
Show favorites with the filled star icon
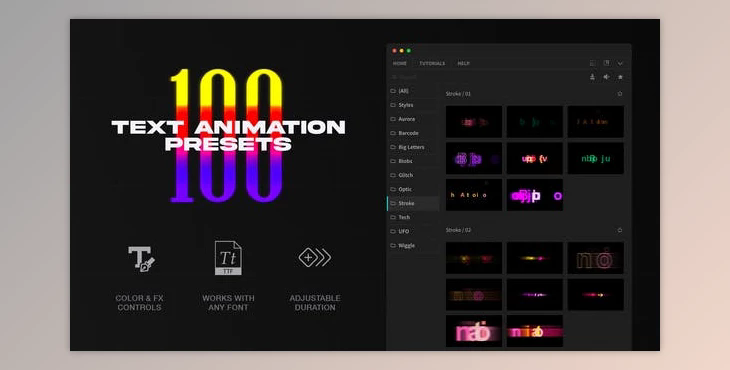(x=620, y=77)
